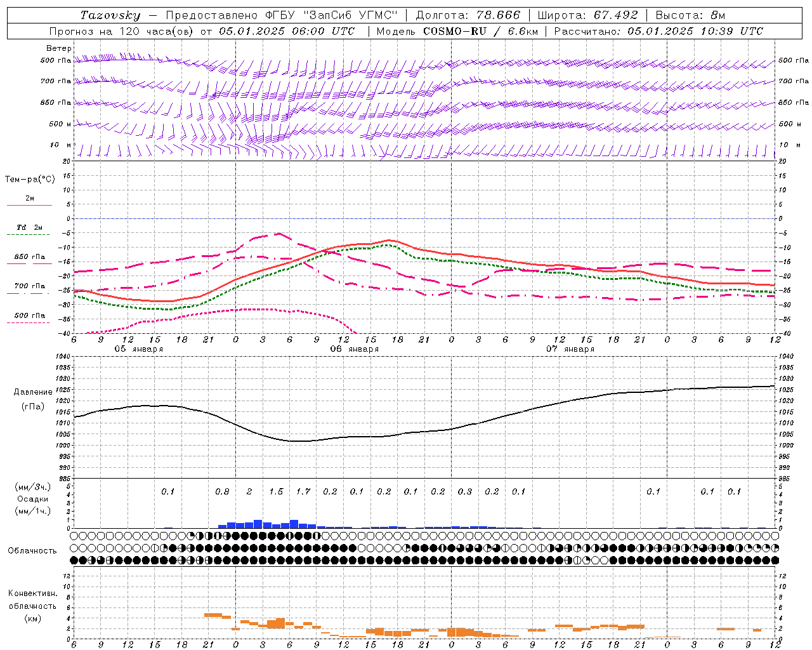Screen dimensions: 812x650
Task: Click the '(мм/3ч.)' precipitation unit label
Action: (32, 487)
